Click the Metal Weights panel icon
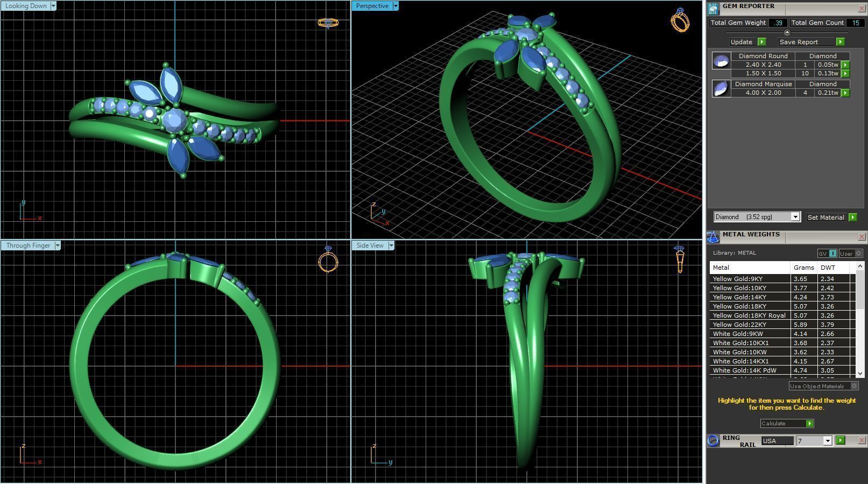The image size is (868, 484). (x=713, y=237)
